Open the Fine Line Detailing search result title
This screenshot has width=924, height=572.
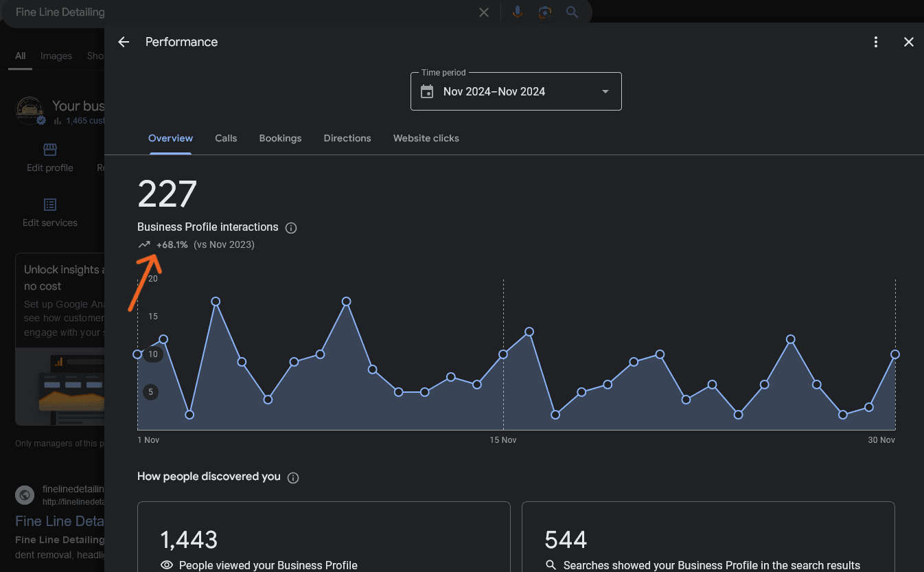click(x=60, y=521)
